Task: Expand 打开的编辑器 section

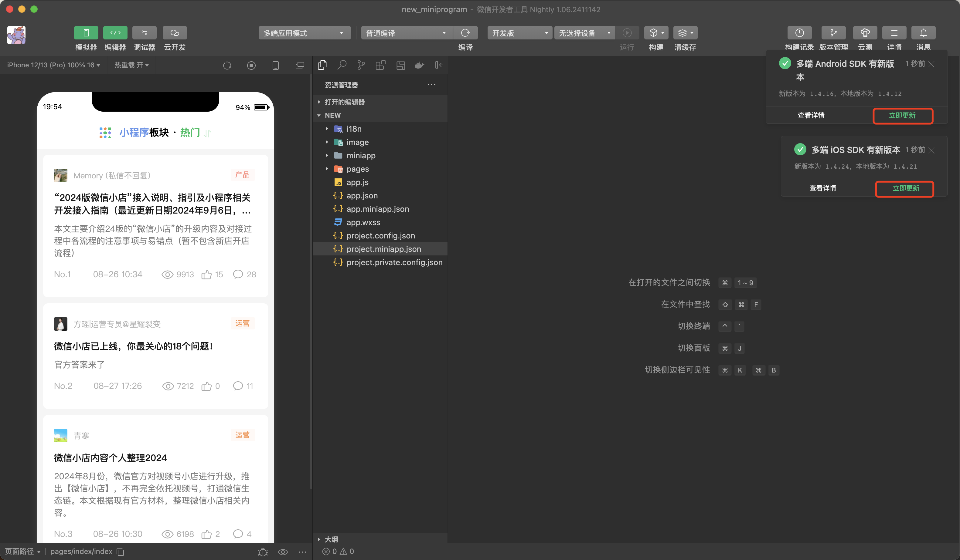Action: (x=380, y=102)
